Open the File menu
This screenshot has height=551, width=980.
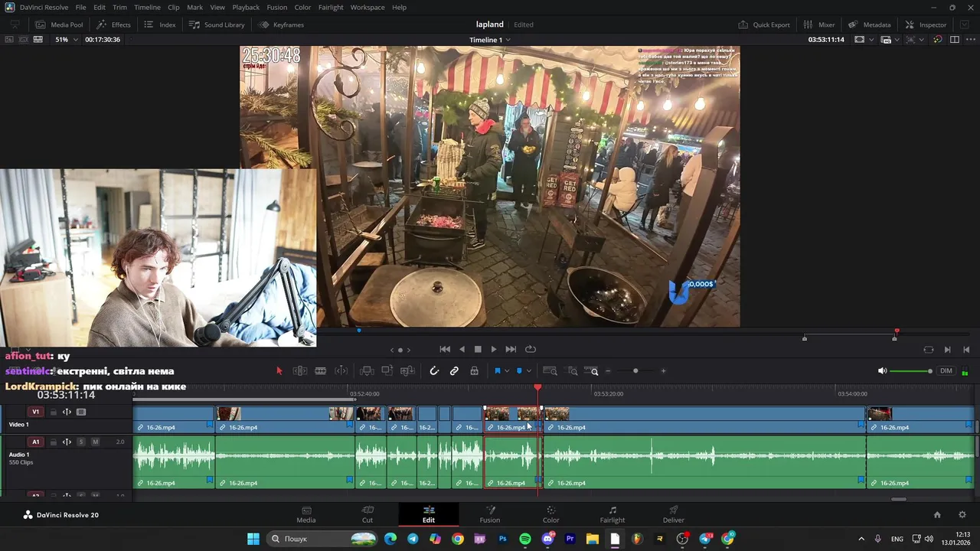80,7
